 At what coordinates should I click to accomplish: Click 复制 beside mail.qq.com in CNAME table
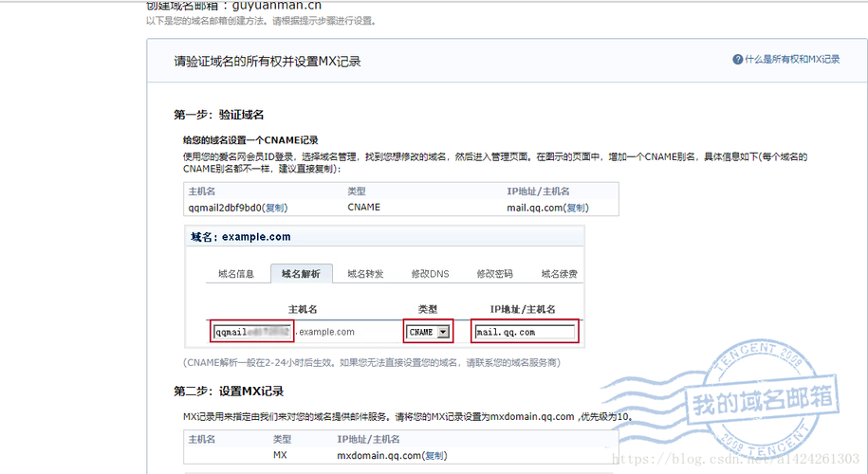click(x=575, y=208)
